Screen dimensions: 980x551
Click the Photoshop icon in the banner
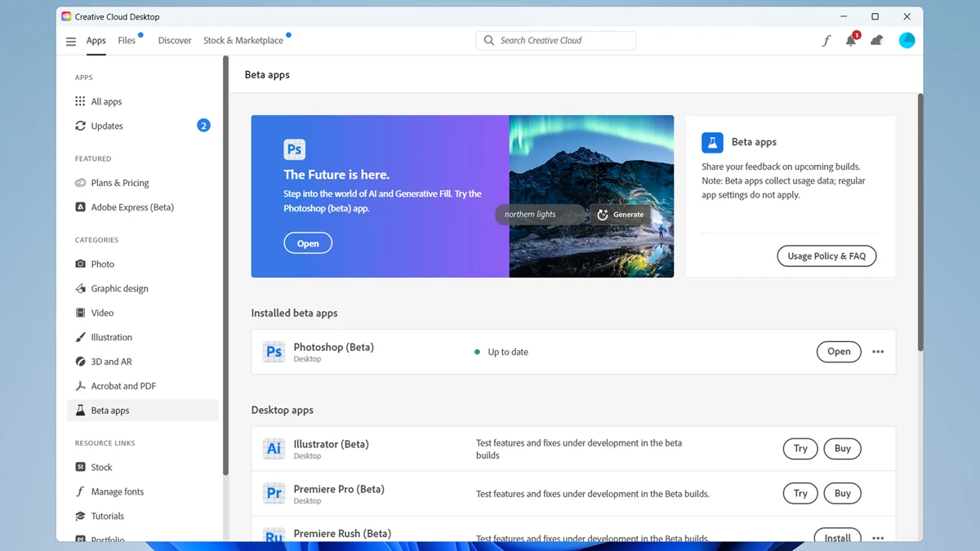click(294, 149)
